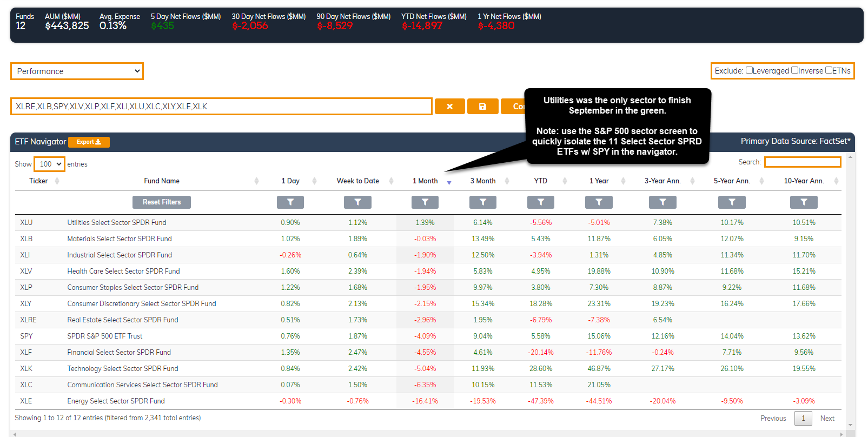Tick the Leveraged exclude checkbox
This screenshot has height=437, width=868.
tap(749, 70)
